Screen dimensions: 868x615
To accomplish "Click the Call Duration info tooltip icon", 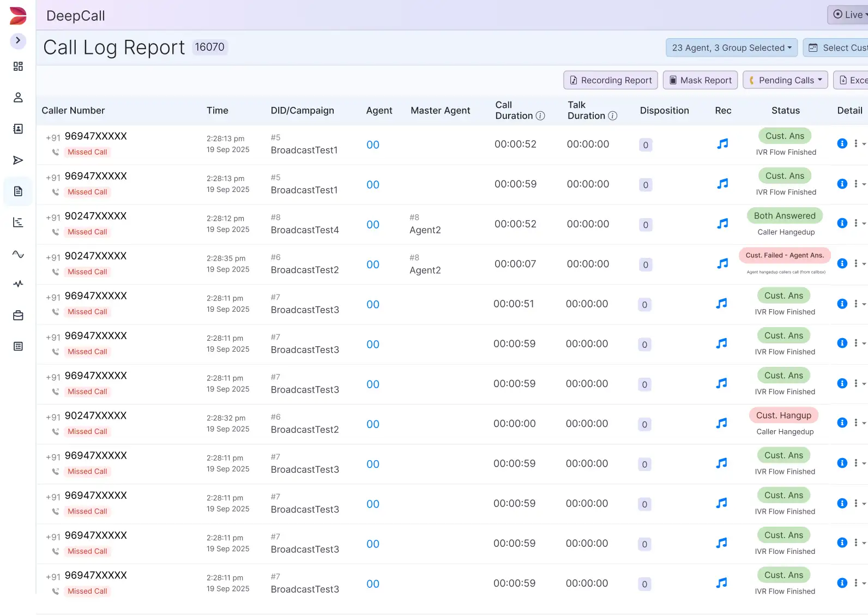I will pos(540,116).
